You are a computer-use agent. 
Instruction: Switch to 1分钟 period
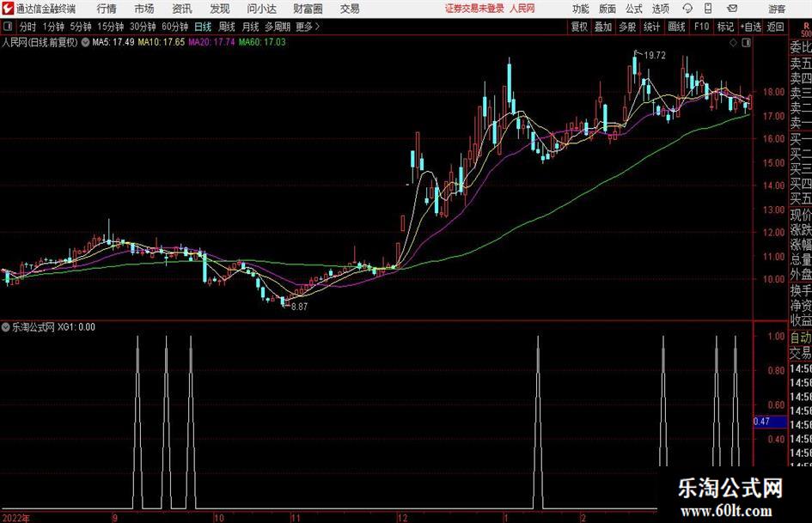(53, 27)
